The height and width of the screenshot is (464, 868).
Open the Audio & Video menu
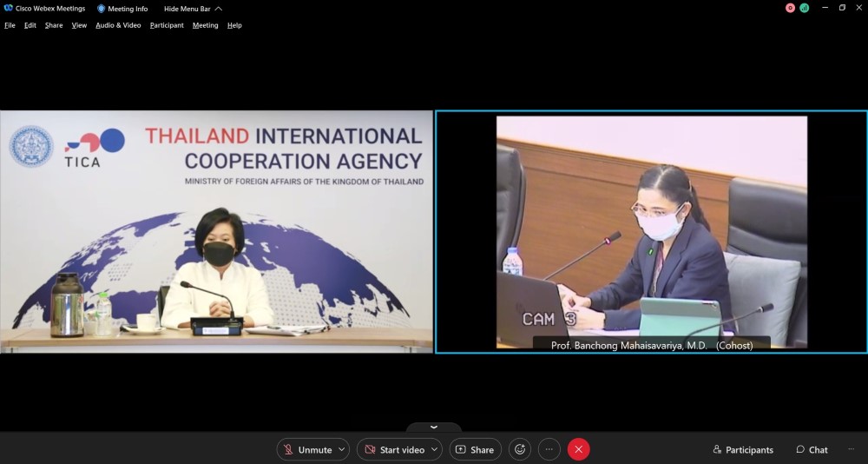click(x=118, y=25)
